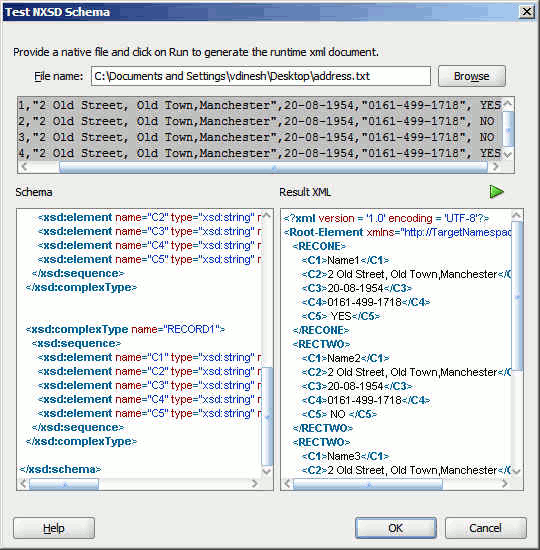
Task: Click the Result XML horizontal scrollbar thumb
Action: 368,484
